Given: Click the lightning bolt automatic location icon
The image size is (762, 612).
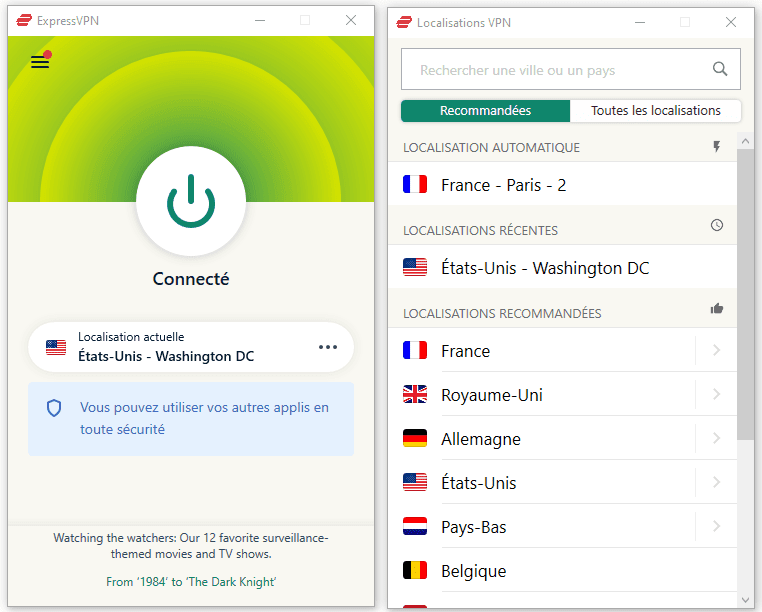Looking at the screenshot, I should tap(717, 146).
